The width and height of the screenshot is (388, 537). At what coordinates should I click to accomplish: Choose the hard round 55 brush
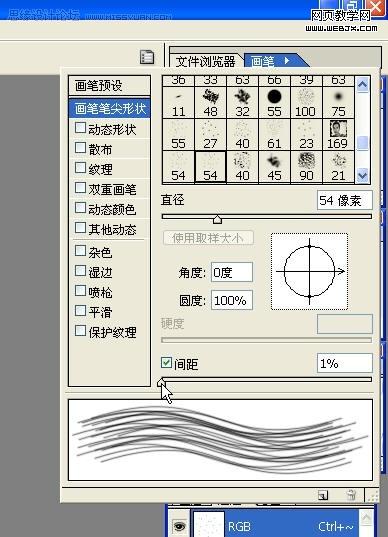[274, 103]
